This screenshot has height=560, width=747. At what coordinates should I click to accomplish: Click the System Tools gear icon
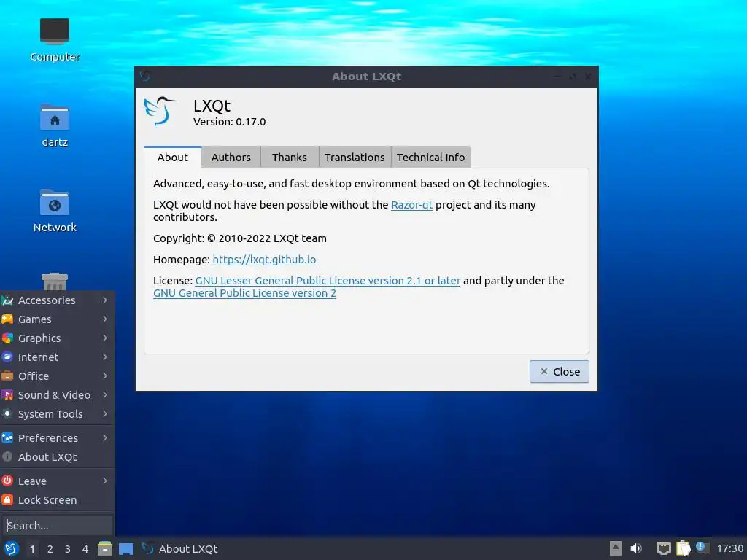(7, 414)
